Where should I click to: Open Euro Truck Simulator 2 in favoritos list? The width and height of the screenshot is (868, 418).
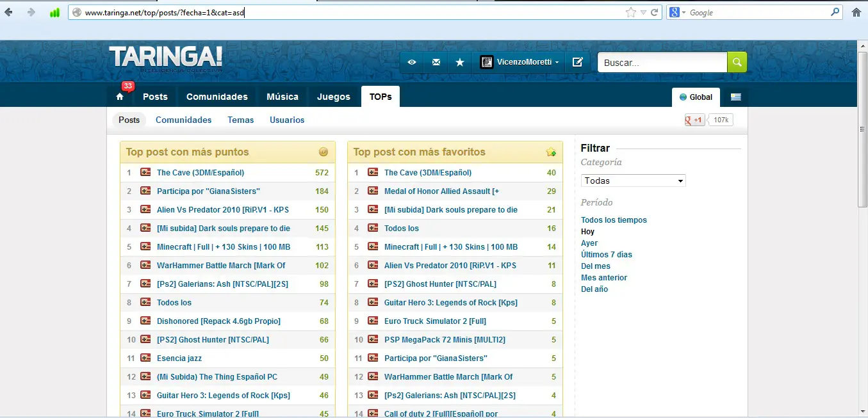[x=435, y=321]
